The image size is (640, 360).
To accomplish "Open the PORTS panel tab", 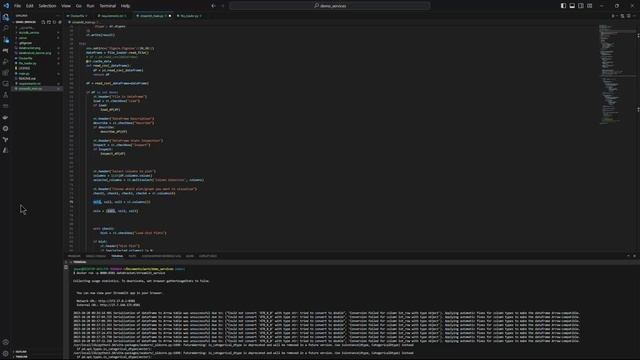I will [132, 256].
